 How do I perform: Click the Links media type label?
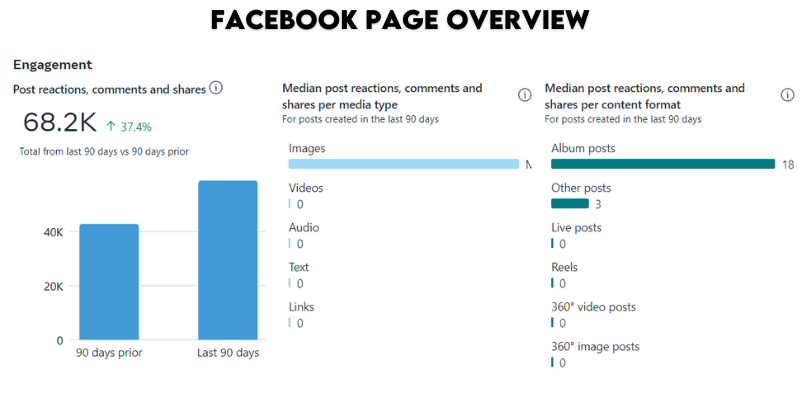(302, 307)
